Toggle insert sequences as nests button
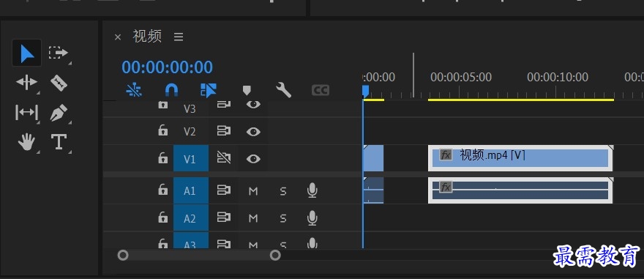 click(134, 90)
